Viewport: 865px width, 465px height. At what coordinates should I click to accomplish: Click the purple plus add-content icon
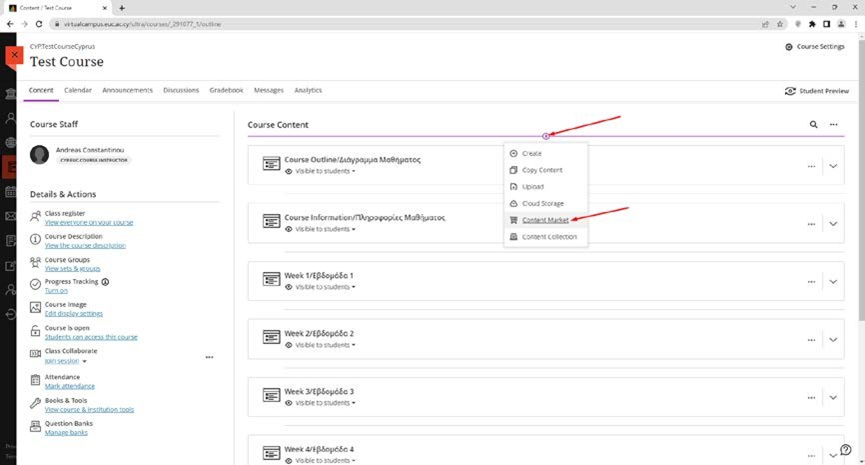point(545,136)
